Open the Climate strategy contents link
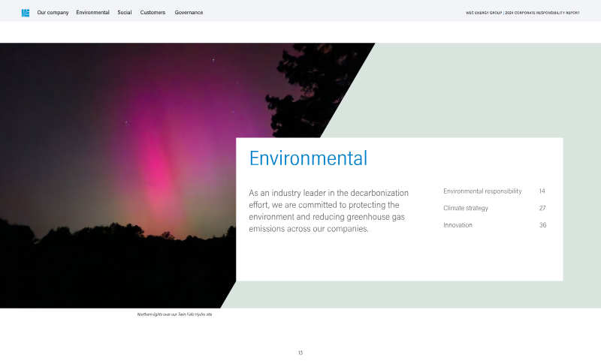The width and height of the screenshot is (601, 364). coord(466,208)
